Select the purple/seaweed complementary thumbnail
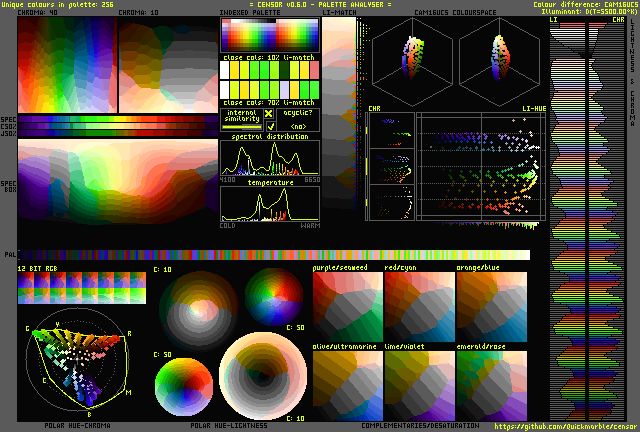 pyautogui.click(x=347, y=304)
